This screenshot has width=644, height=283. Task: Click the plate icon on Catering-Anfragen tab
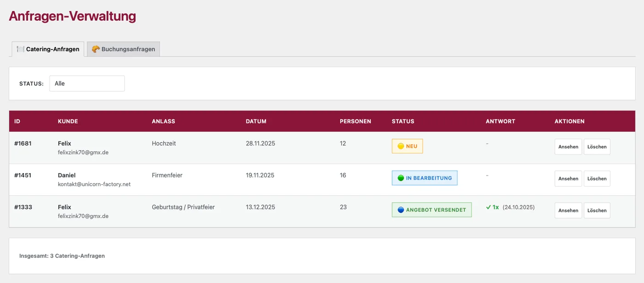tap(20, 49)
